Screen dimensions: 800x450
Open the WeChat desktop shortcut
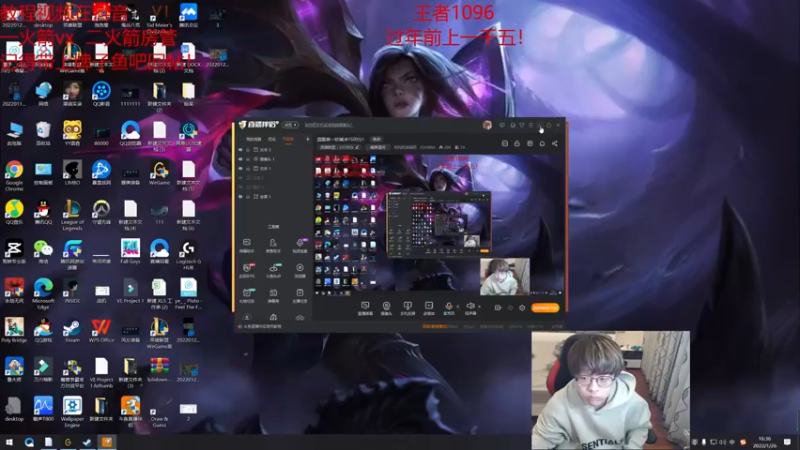tap(43, 252)
